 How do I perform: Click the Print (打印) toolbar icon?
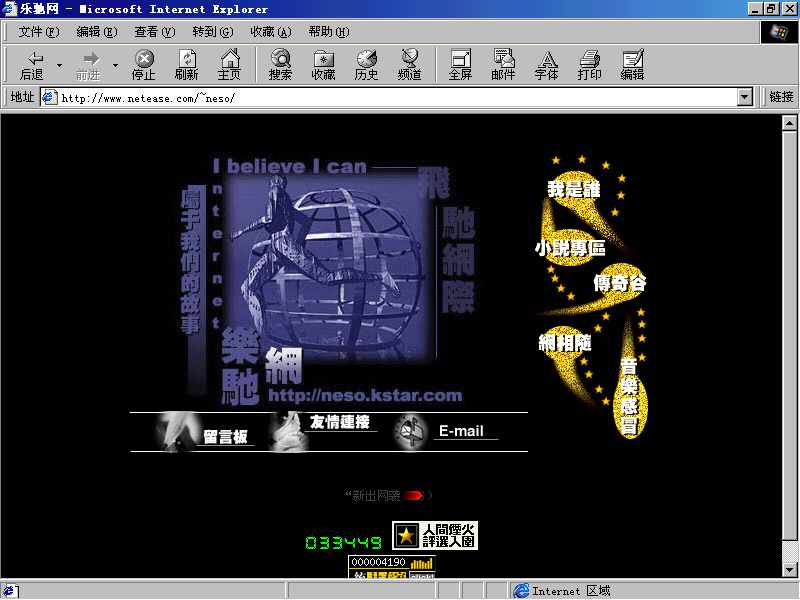[x=589, y=65]
